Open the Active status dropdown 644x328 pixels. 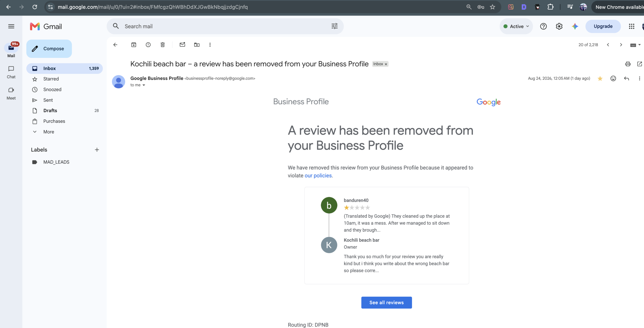tap(516, 26)
